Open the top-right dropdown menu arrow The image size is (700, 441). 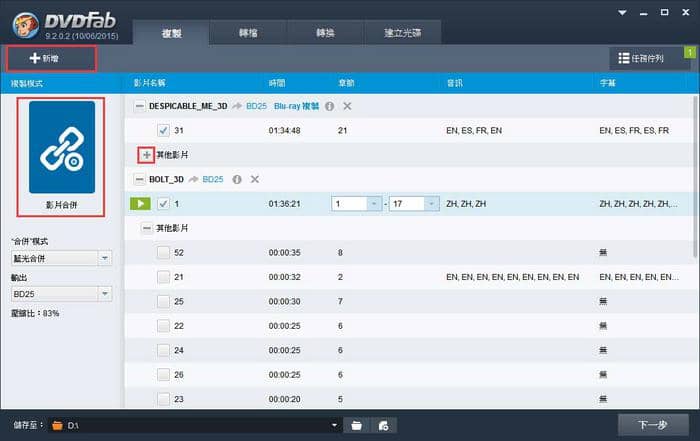pos(622,12)
